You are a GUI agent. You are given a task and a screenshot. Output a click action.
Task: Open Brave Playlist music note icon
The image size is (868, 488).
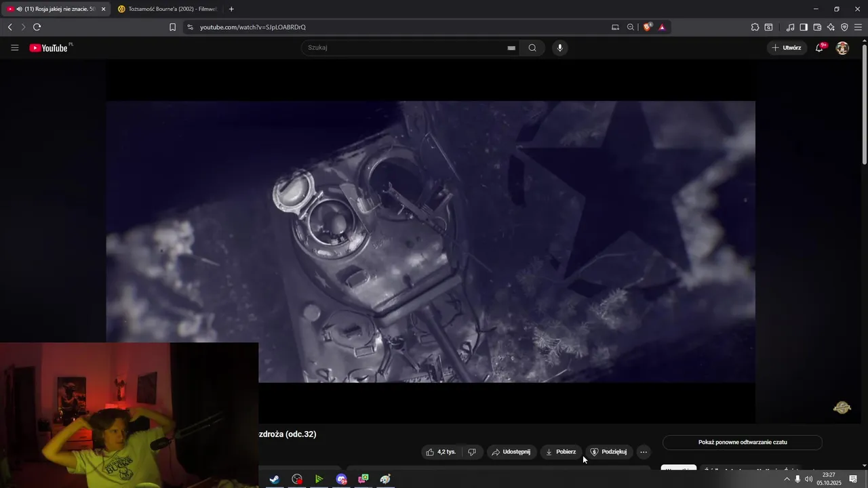[790, 27]
